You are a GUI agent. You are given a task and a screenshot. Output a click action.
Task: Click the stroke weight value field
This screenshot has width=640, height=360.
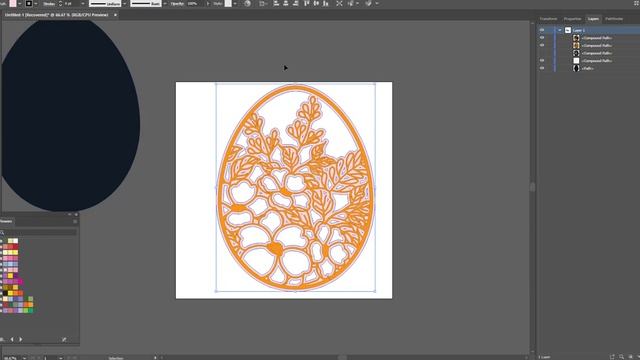pos(71,4)
